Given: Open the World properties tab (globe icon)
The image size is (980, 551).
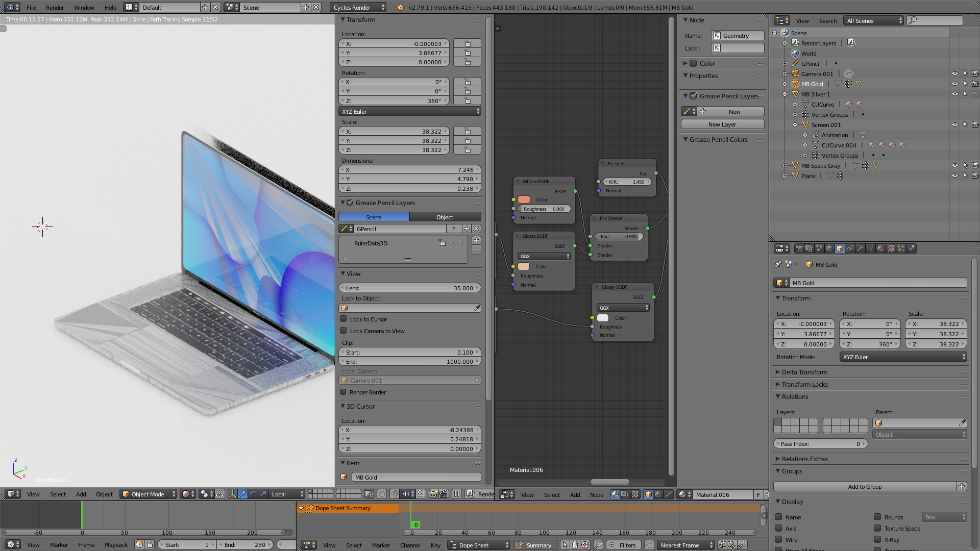Looking at the screenshot, I should pos(829,248).
